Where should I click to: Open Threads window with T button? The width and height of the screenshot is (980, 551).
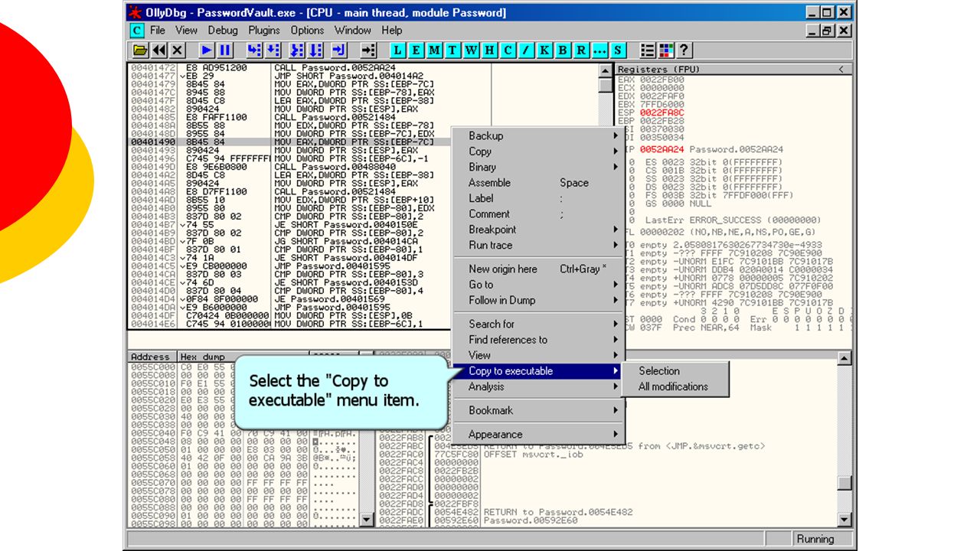point(452,51)
